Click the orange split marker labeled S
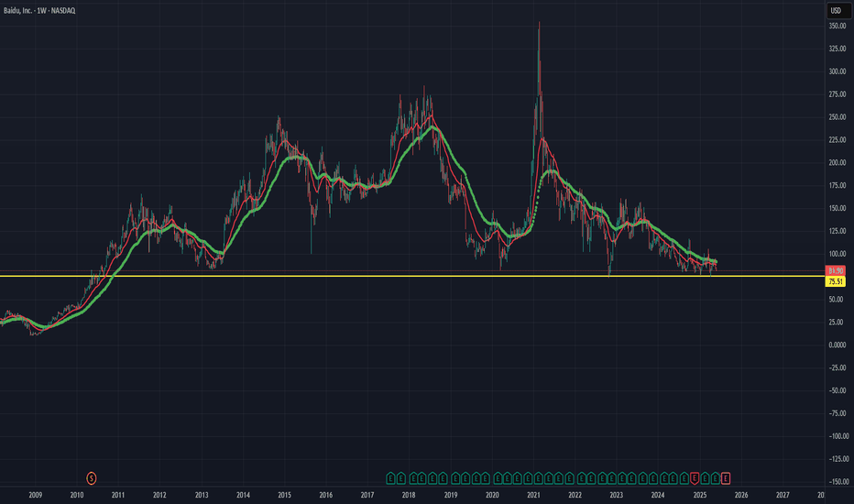Image resolution: width=854 pixels, height=504 pixels. (92, 478)
